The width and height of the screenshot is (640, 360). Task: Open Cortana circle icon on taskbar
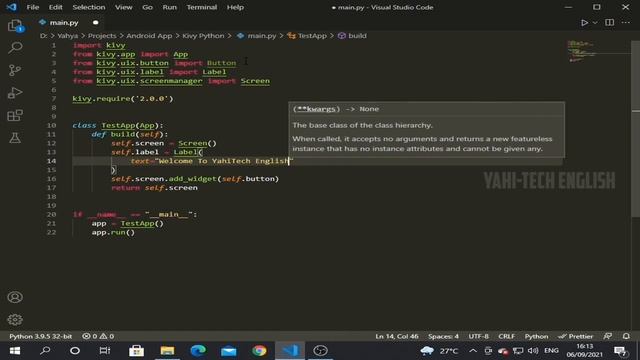[75, 351]
